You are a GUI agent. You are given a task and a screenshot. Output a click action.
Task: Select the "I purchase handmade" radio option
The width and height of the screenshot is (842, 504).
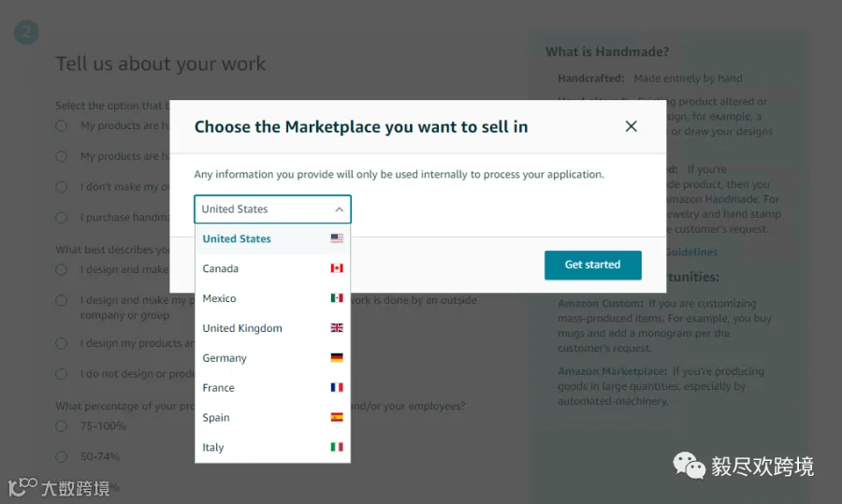pyautogui.click(x=62, y=217)
